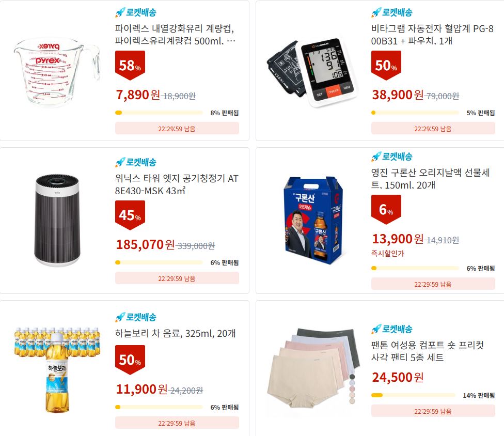Click the 50% discount badge on 하늘보리

tap(130, 360)
